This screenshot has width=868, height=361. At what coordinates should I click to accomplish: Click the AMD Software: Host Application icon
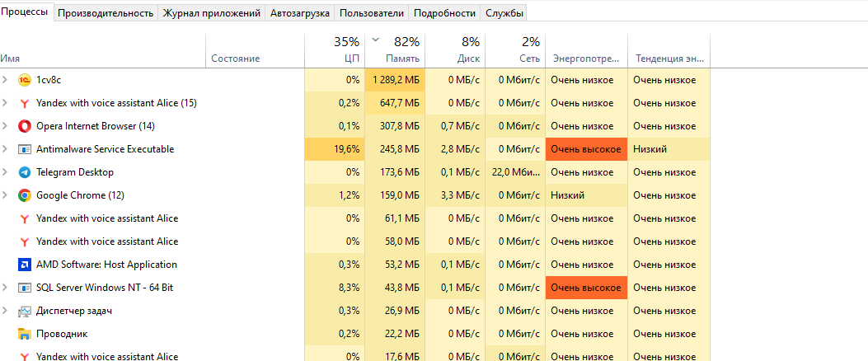point(25,265)
